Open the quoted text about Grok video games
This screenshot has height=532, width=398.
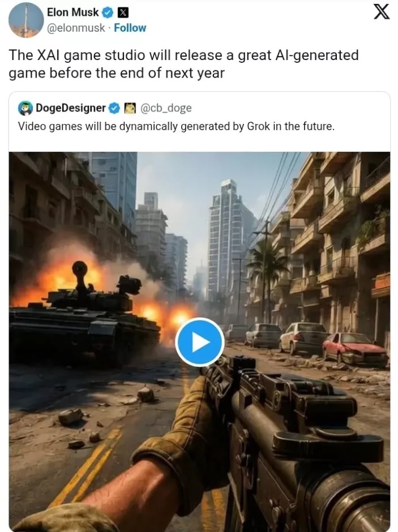click(176, 126)
